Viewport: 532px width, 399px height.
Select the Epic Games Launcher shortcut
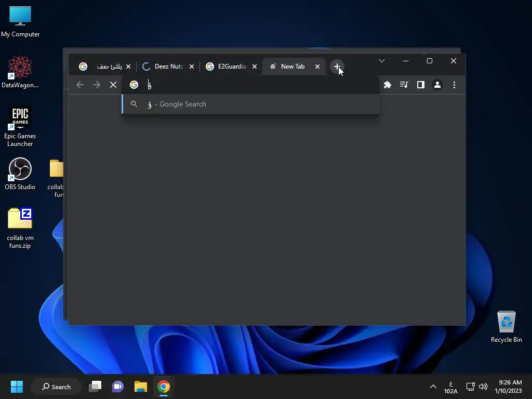pyautogui.click(x=20, y=127)
